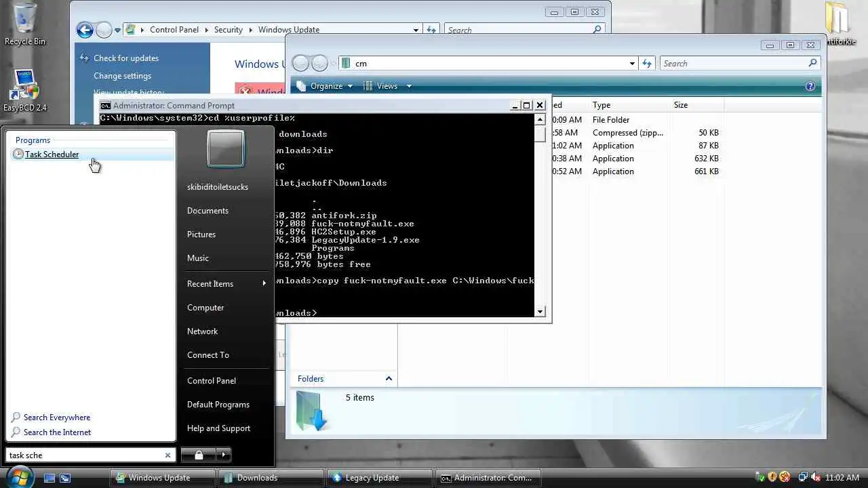
Task: Open the shutdown options arrow in the Start menu
Action: tap(224, 455)
